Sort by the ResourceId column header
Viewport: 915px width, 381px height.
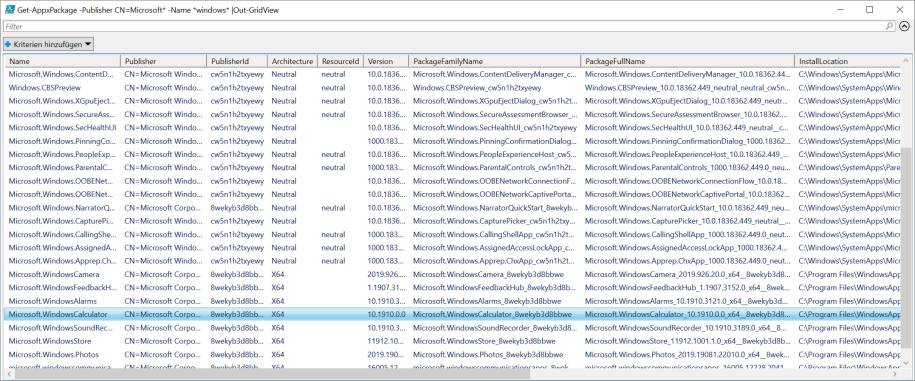(x=340, y=61)
